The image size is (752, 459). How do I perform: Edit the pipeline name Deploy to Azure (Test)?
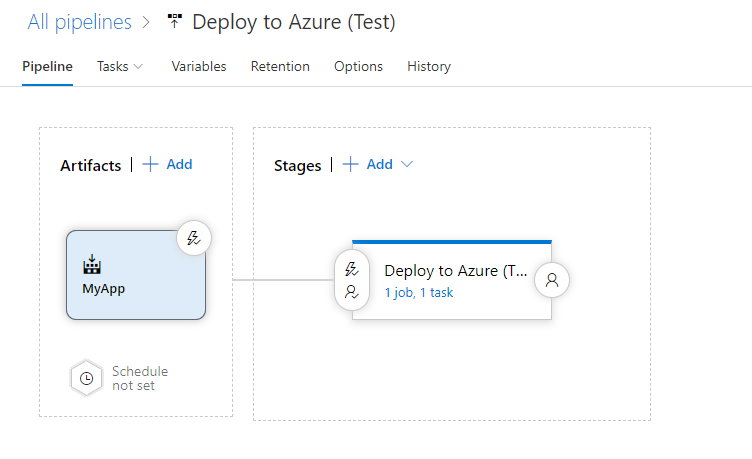(x=293, y=22)
